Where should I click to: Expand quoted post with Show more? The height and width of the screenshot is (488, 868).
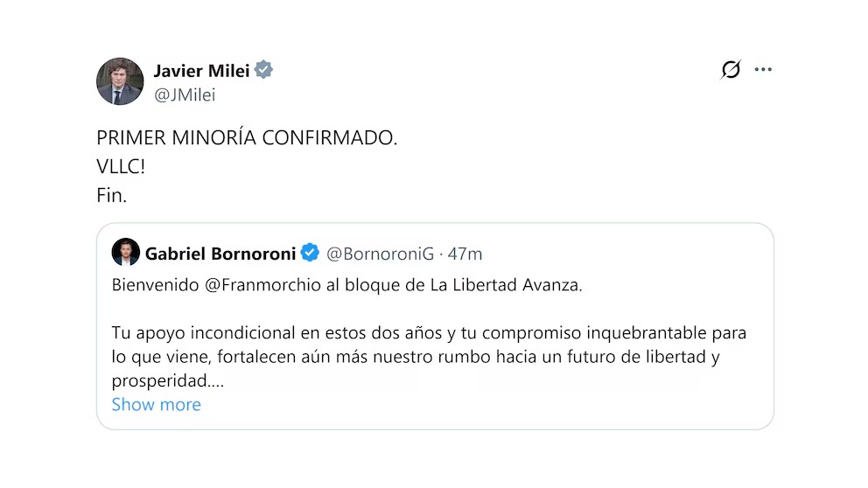pyautogui.click(x=157, y=404)
